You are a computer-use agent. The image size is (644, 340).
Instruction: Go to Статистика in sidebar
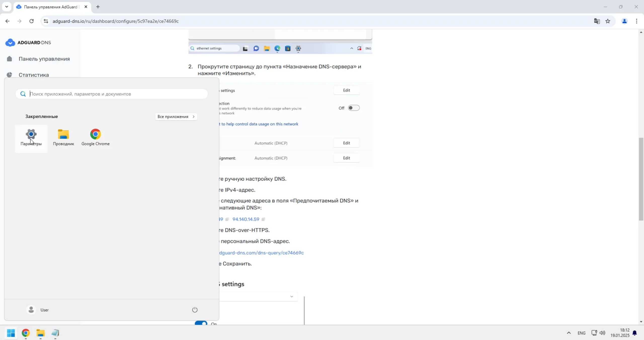[34, 75]
